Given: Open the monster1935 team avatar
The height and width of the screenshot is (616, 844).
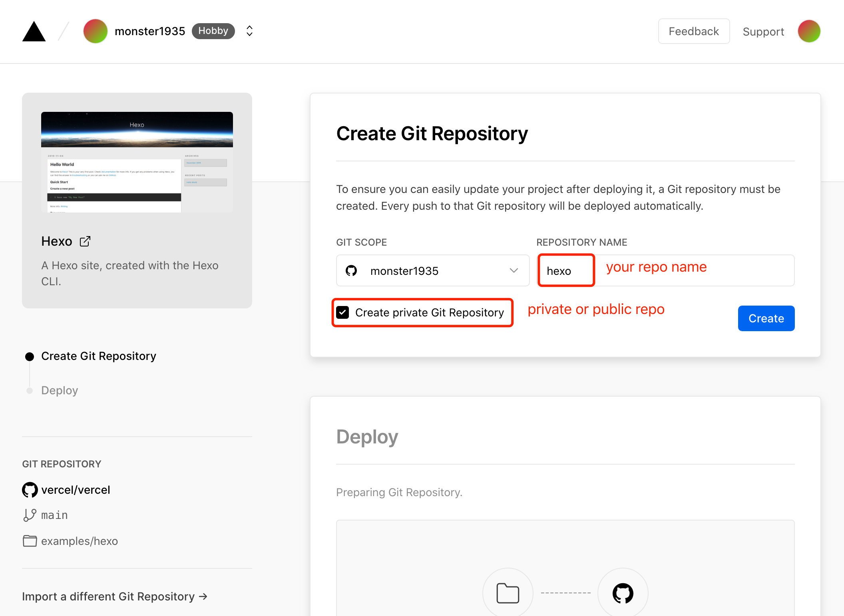Looking at the screenshot, I should pyautogui.click(x=95, y=31).
